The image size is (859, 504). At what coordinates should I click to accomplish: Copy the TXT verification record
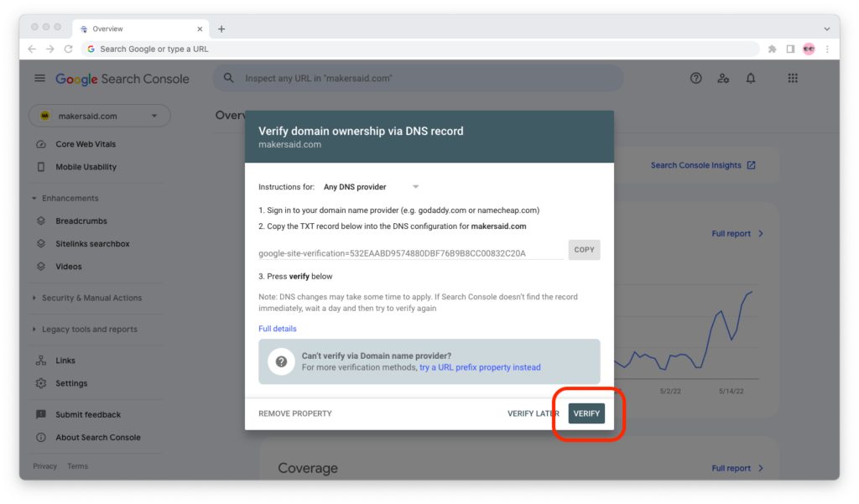[584, 250]
